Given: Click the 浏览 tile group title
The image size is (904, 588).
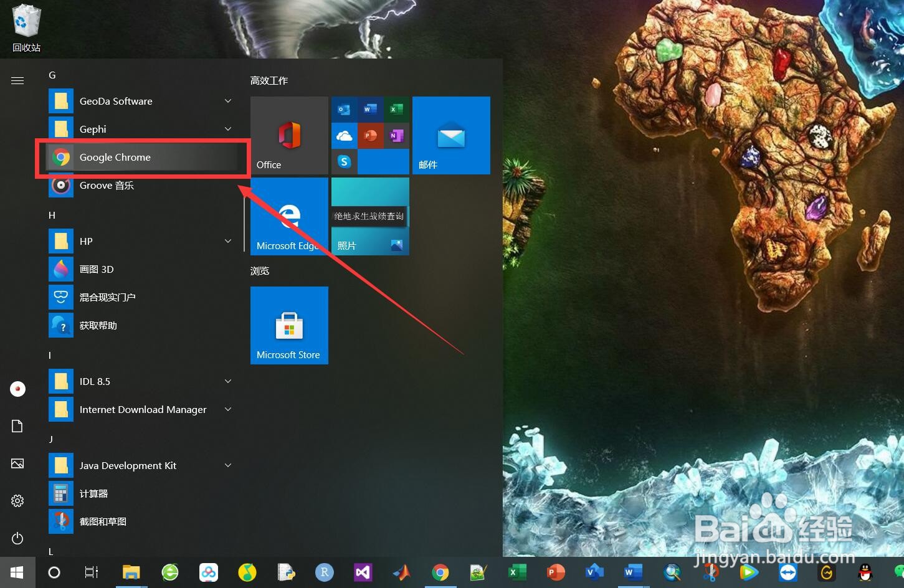Looking at the screenshot, I should click(x=260, y=270).
